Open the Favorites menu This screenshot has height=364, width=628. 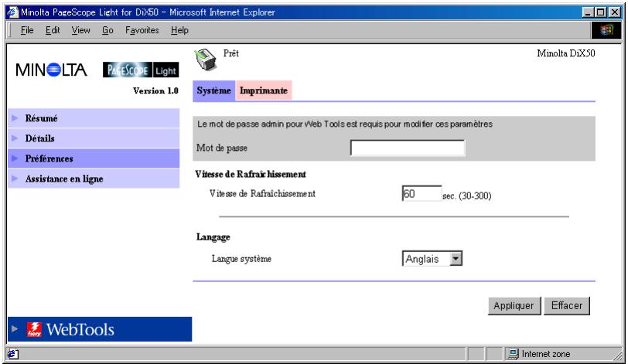click(x=142, y=30)
